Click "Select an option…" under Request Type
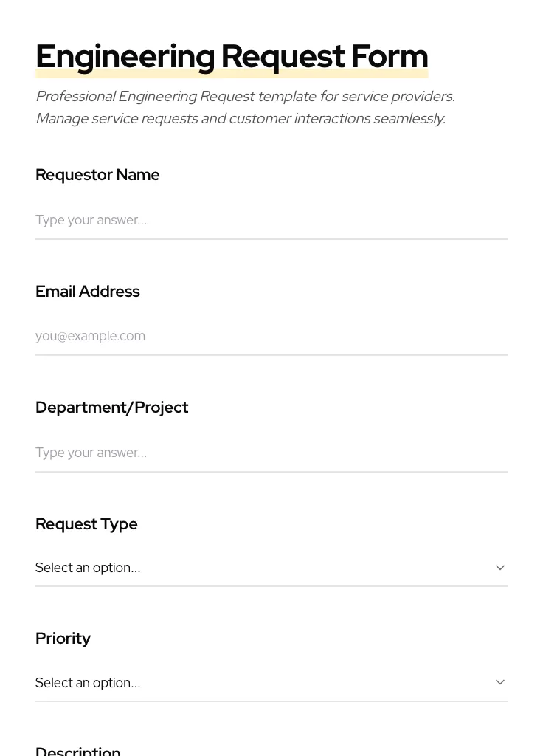 (88, 568)
